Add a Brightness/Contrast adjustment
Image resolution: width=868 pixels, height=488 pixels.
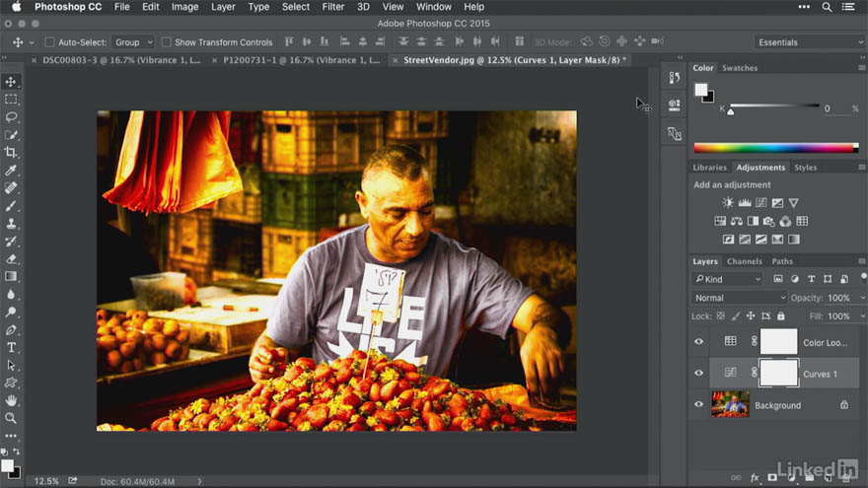(x=728, y=203)
